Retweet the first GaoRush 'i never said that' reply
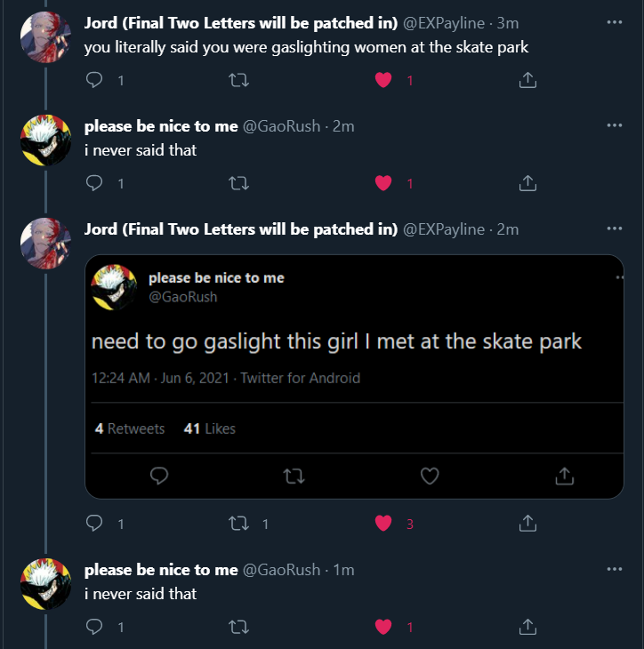The image size is (644, 649). point(238,183)
